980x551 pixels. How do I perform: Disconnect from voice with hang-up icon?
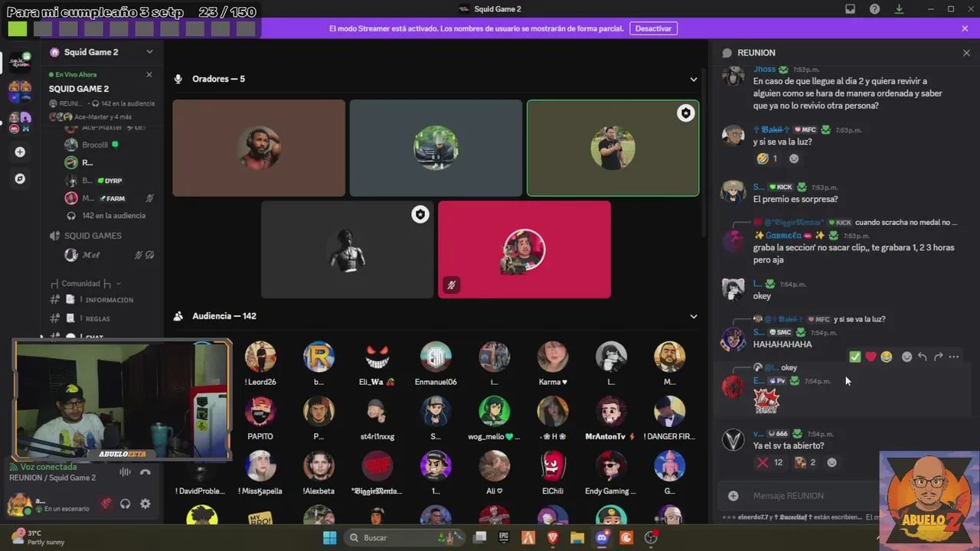click(145, 472)
